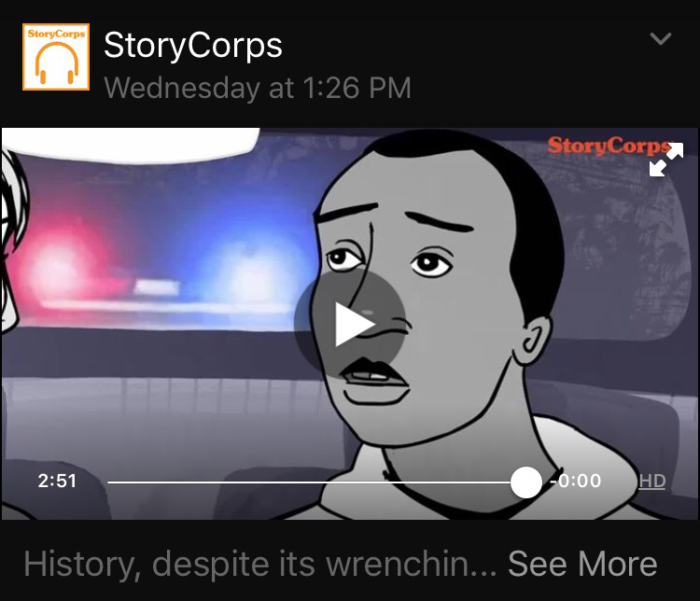Image resolution: width=700 pixels, height=601 pixels.
Task: Toggle HD video quality
Action: (x=651, y=481)
